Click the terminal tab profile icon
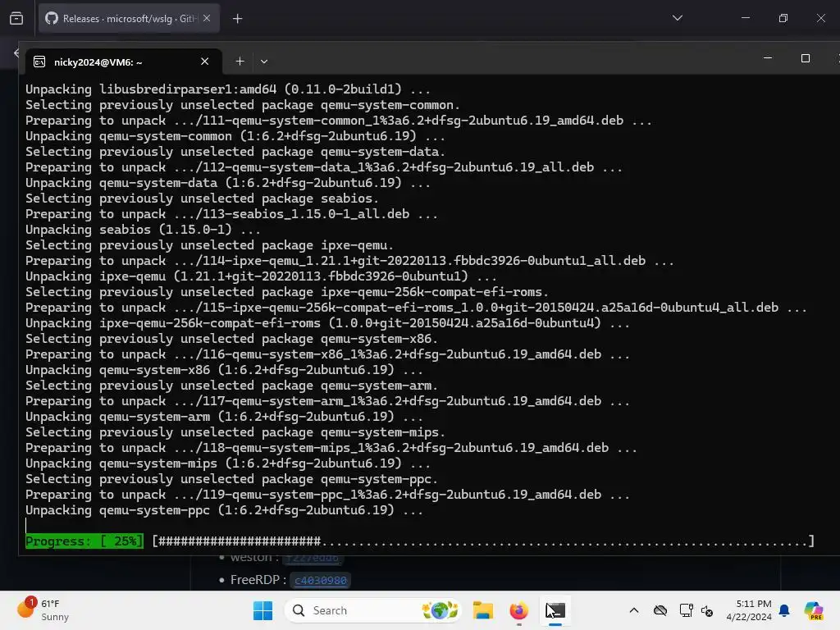 tap(39, 62)
